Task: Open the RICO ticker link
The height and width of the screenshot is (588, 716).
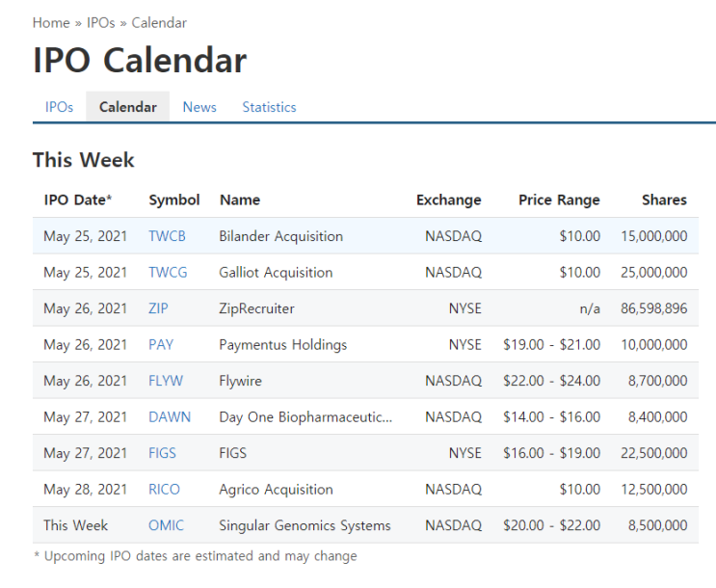Action: 164,490
